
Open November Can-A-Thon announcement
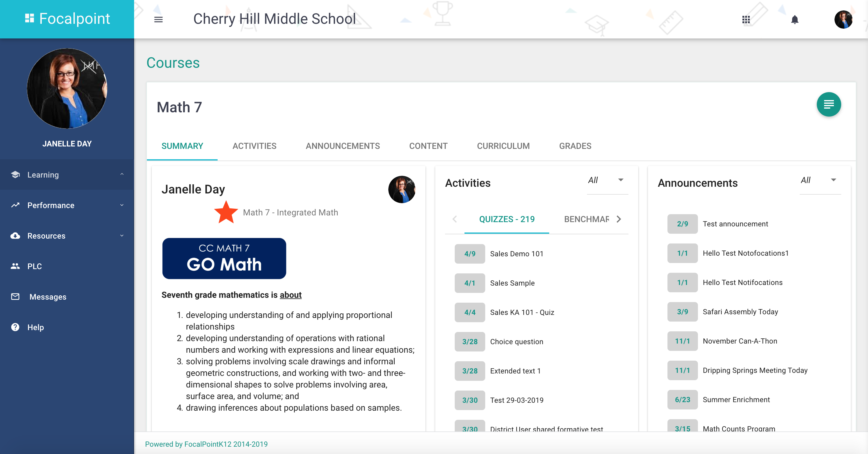pos(740,341)
